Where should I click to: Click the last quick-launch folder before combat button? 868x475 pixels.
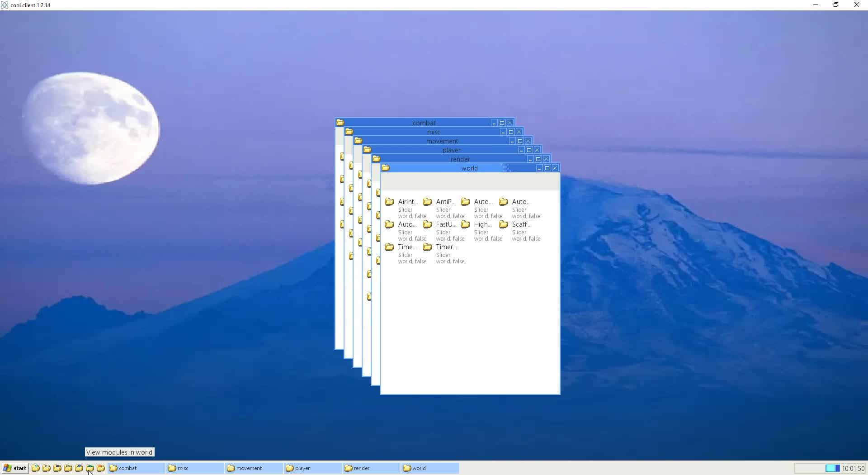[101, 468]
